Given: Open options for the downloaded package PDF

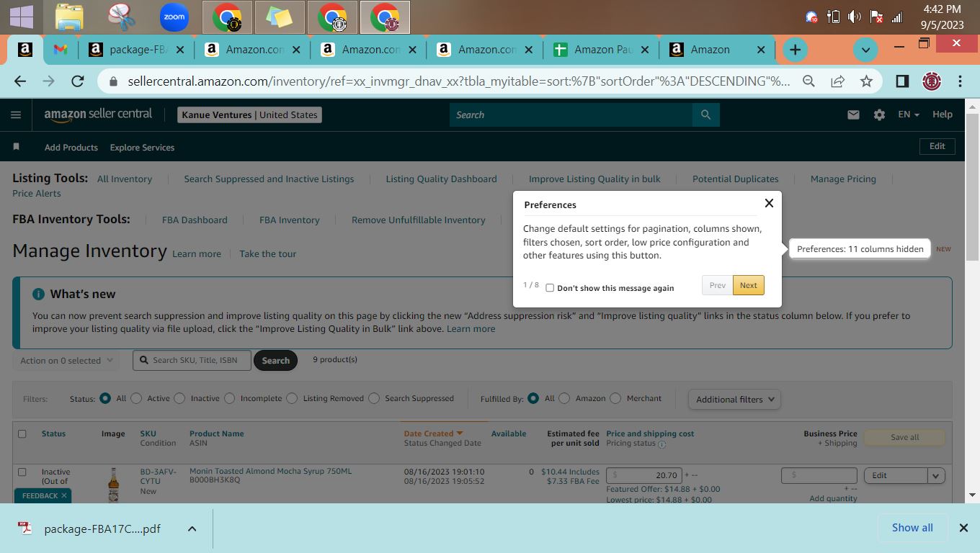Looking at the screenshot, I should (x=192, y=529).
